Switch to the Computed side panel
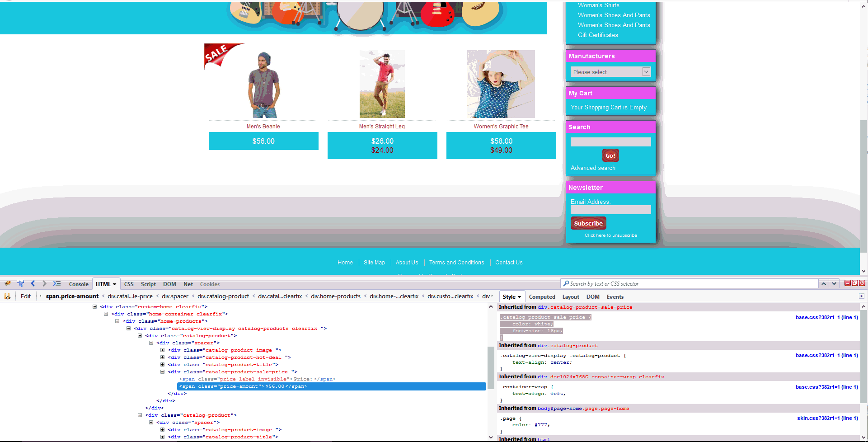 pyautogui.click(x=542, y=297)
